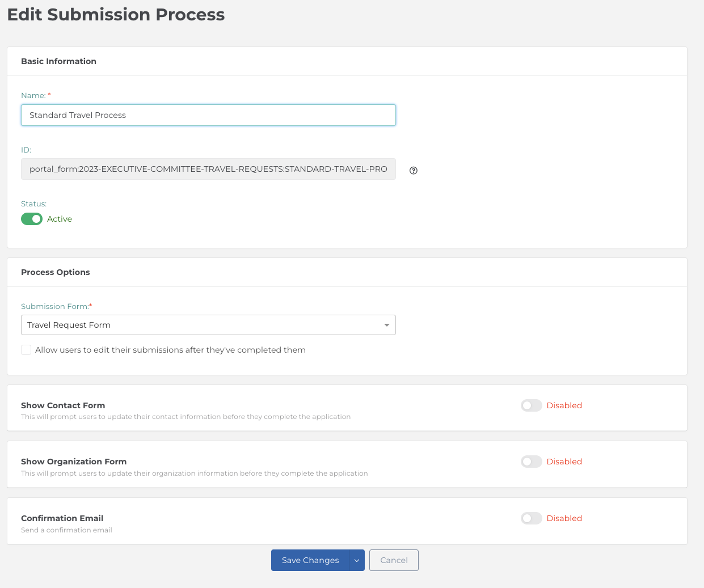
Task: Click the Disabled label for Organization Form
Action: (x=564, y=462)
